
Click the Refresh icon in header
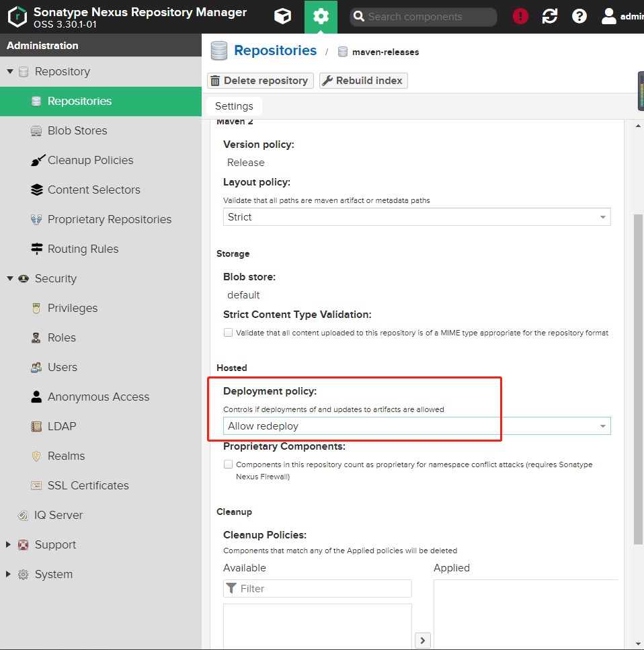pyautogui.click(x=549, y=17)
